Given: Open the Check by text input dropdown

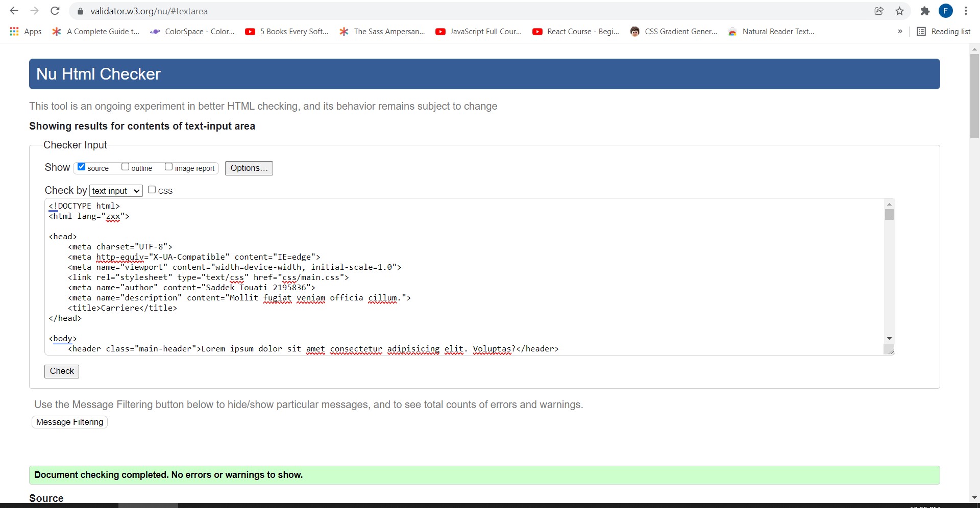Looking at the screenshot, I should pyautogui.click(x=116, y=191).
